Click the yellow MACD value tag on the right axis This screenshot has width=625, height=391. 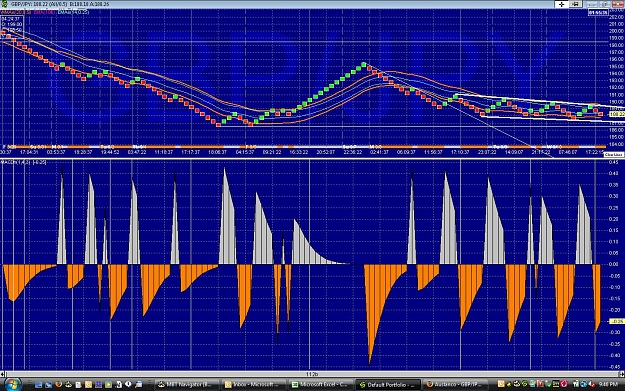[x=617, y=321]
